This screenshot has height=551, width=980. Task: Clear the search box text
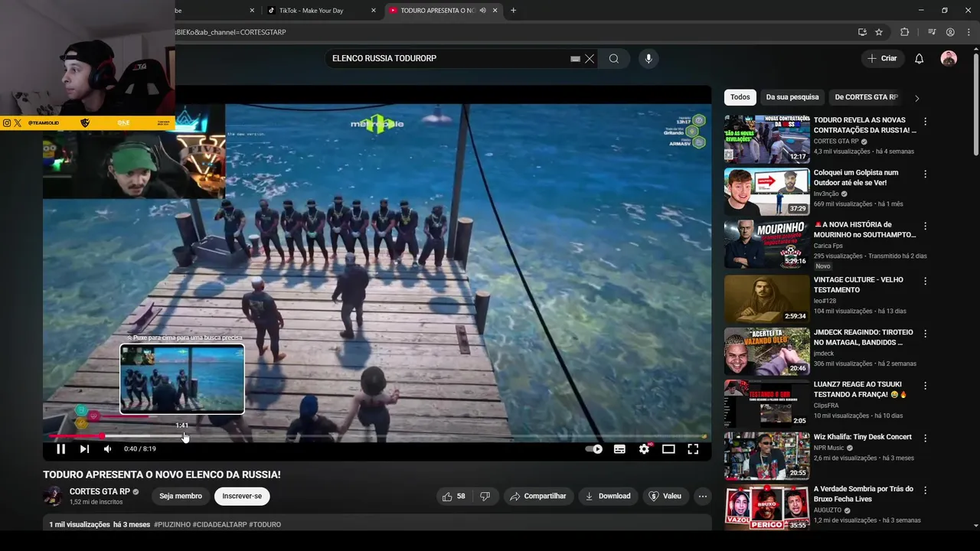click(590, 59)
